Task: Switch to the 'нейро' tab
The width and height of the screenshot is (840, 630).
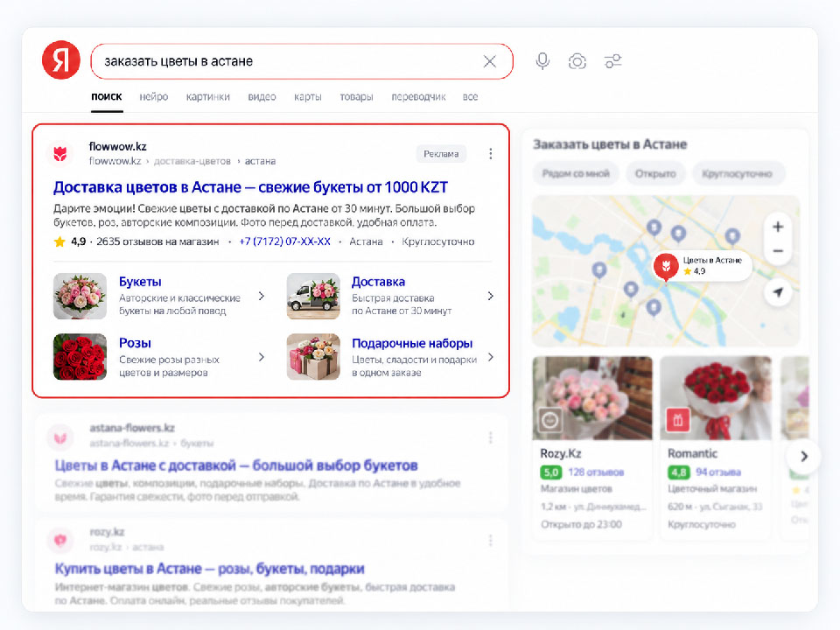Action: [x=154, y=97]
